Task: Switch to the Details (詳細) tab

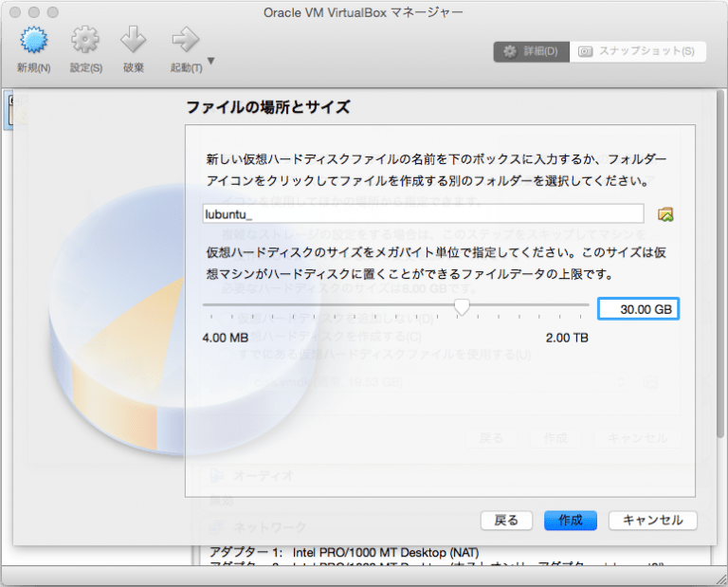Action: [532, 51]
